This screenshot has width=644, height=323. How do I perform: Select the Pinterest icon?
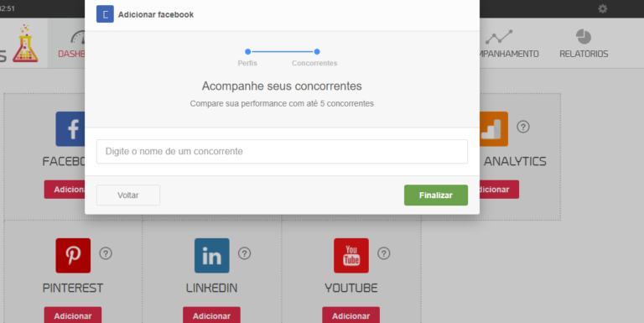73,256
